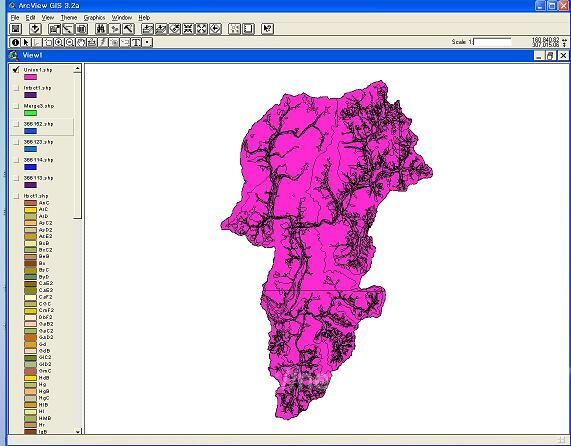The width and height of the screenshot is (571, 446).
Task: Open the Window menu
Action: (x=122, y=17)
